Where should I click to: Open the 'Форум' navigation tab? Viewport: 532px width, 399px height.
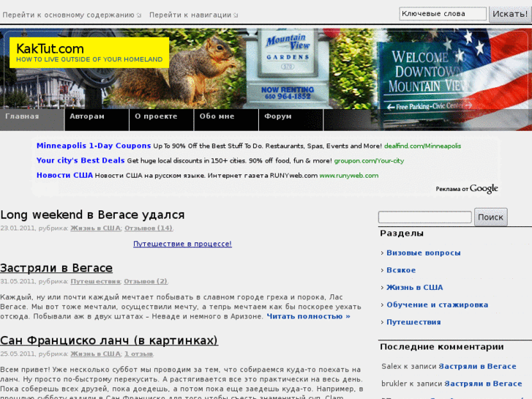click(x=291, y=119)
